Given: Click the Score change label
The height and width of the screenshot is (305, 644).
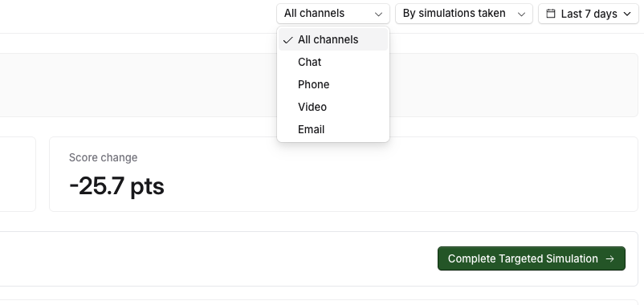Looking at the screenshot, I should pyautogui.click(x=103, y=157).
